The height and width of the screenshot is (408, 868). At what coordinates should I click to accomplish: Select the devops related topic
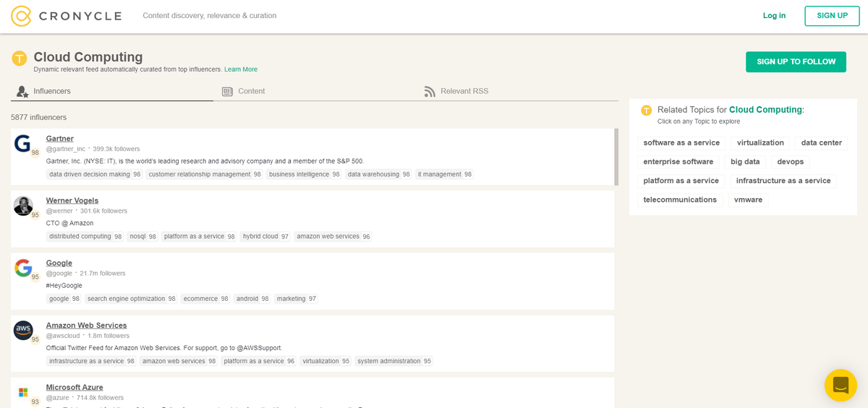point(791,161)
